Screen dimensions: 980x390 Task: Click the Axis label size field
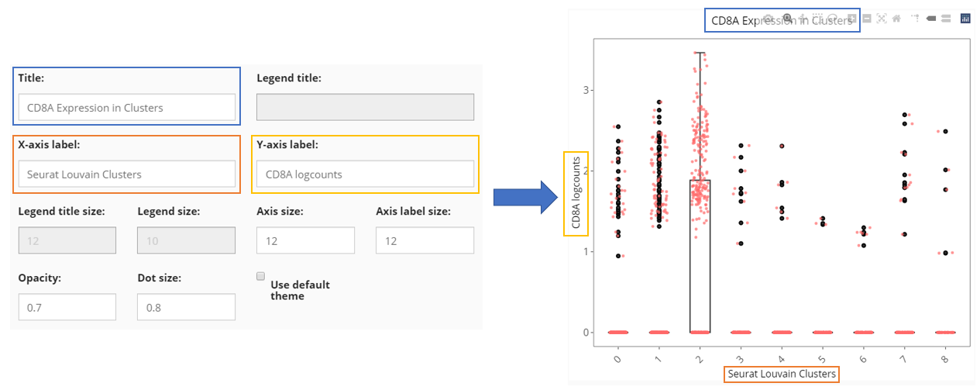click(425, 241)
